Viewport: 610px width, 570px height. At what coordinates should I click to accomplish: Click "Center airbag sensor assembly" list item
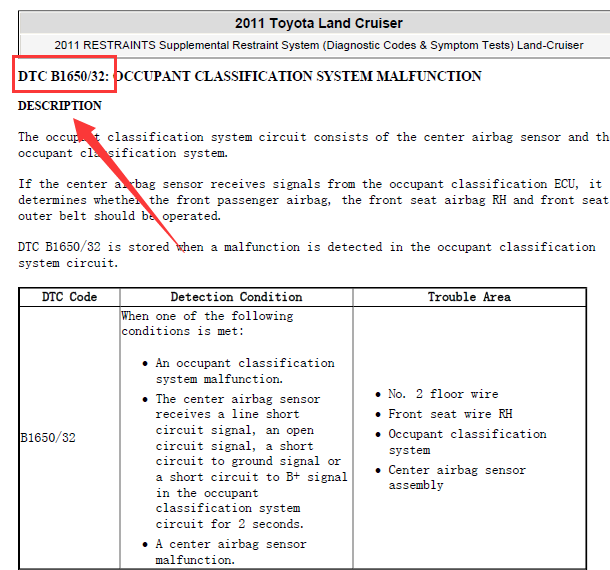(457, 477)
